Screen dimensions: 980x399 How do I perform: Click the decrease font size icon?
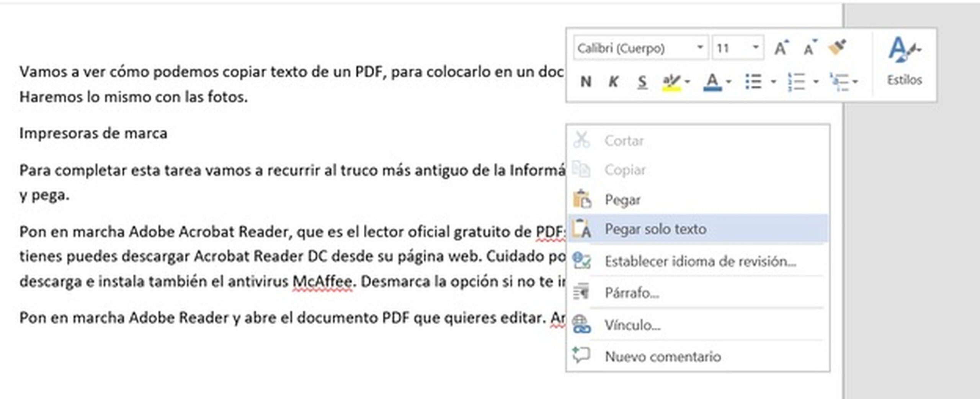(x=809, y=48)
